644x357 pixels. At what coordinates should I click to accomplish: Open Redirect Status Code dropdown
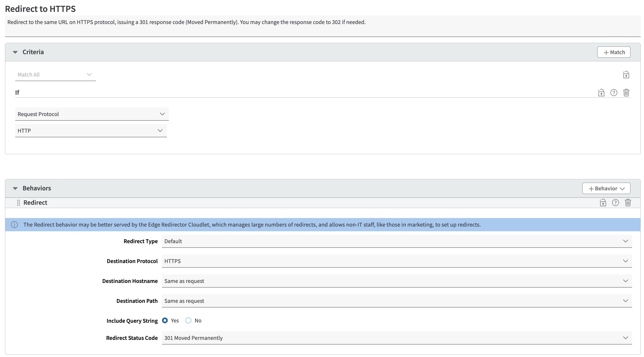click(397, 338)
